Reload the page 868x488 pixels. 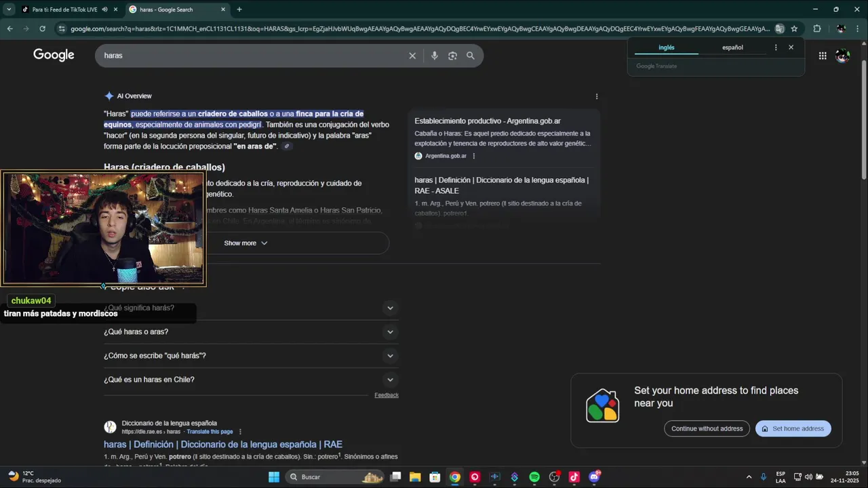42,28
